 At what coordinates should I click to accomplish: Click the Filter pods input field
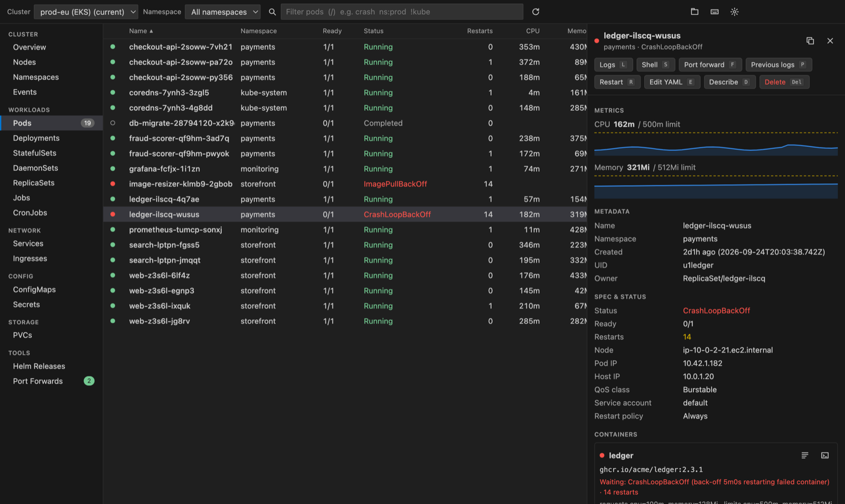[x=402, y=12]
